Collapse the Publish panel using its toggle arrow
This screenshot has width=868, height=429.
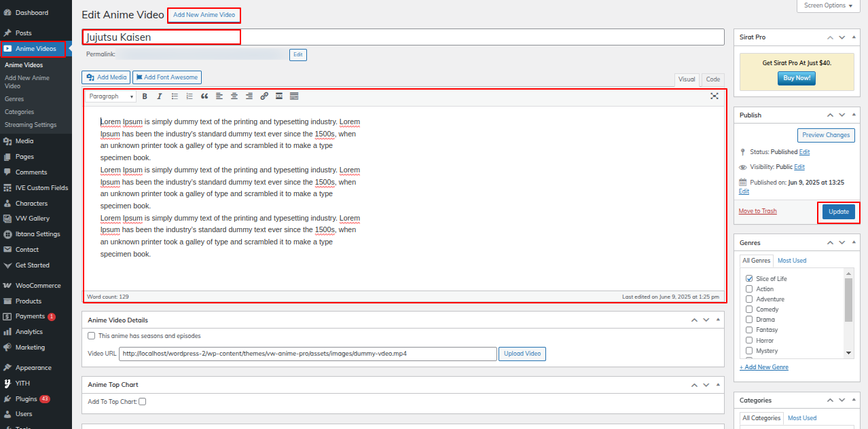click(x=854, y=115)
